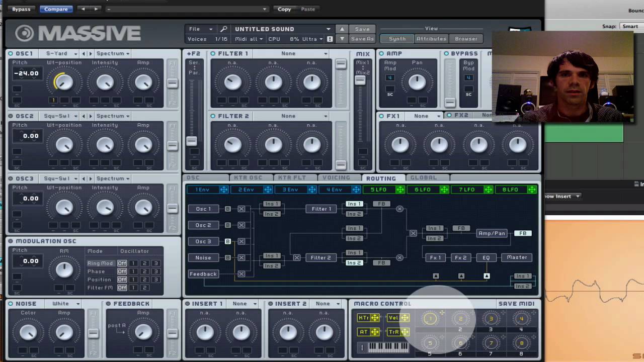Open Noise White type dropdown
The height and width of the screenshot is (362, 644).
(x=63, y=304)
